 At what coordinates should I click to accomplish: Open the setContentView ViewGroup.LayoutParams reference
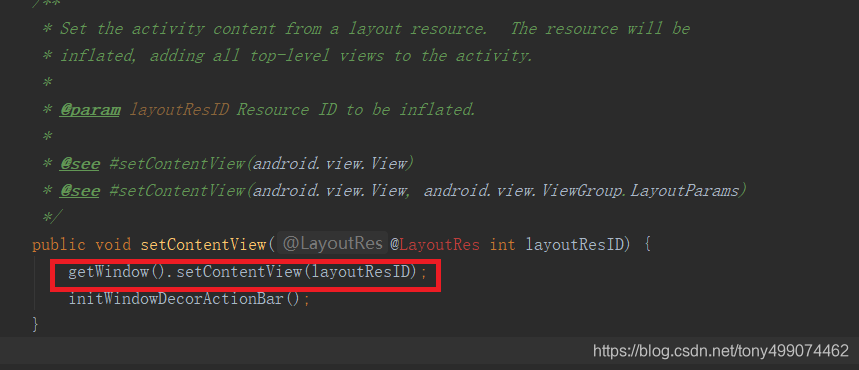click(x=427, y=191)
